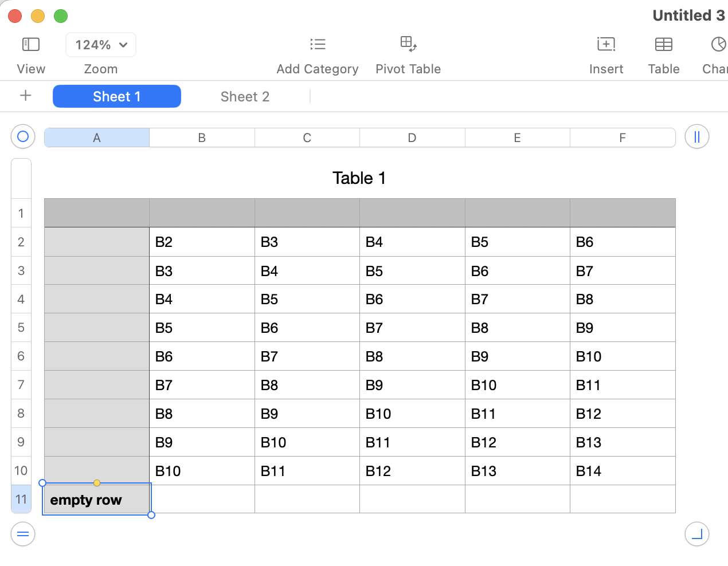728x566 pixels.
Task: Switch to the Sheet 2 tab
Action: coord(245,97)
